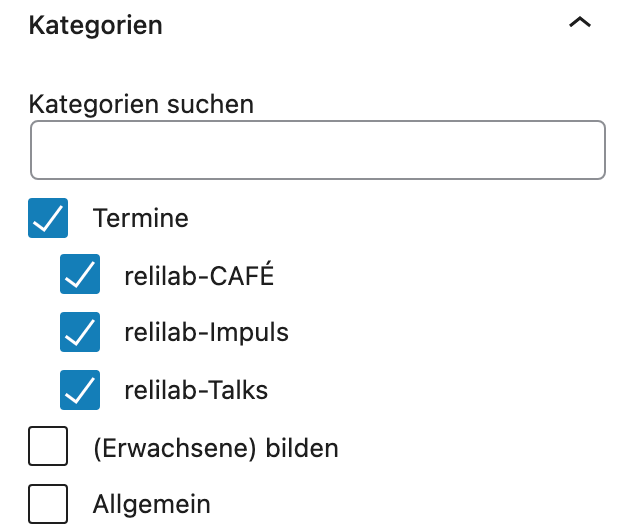Screen dimensions: 634x532
Task: Enable the (Erwachsene) bilden checkbox
Action: (48, 447)
